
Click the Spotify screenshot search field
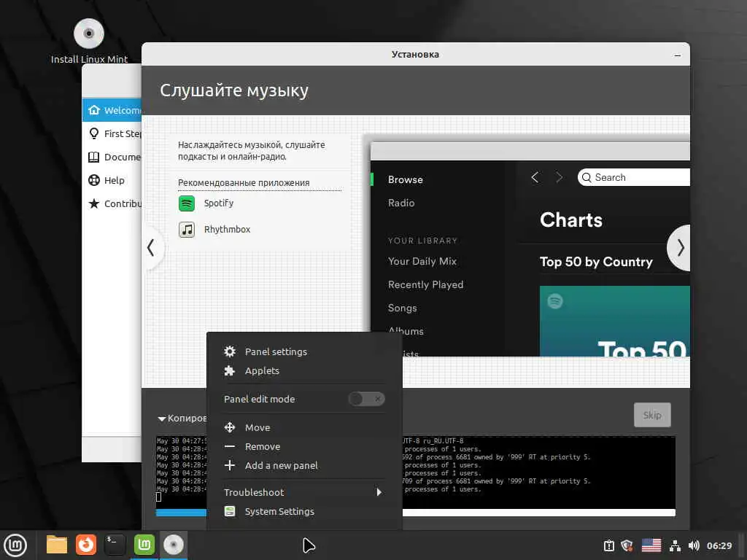click(634, 177)
